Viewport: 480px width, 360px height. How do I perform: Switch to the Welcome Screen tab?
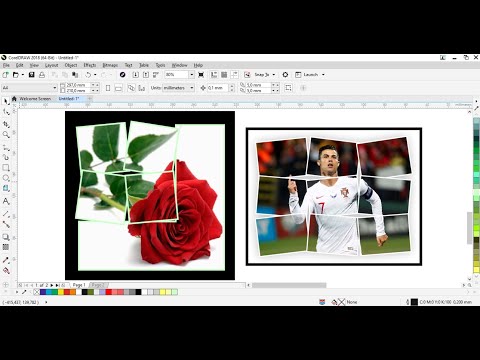[x=35, y=99]
